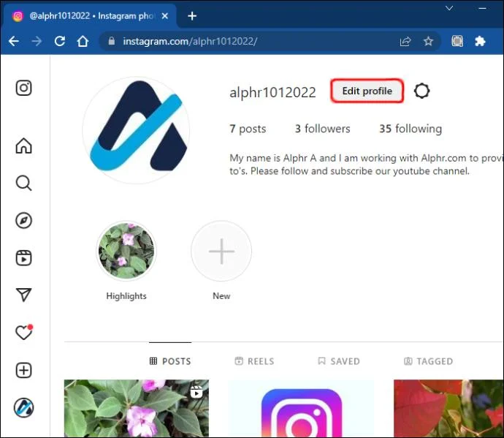Open Notifications heart icon
504x438 pixels.
pyautogui.click(x=24, y=333)
